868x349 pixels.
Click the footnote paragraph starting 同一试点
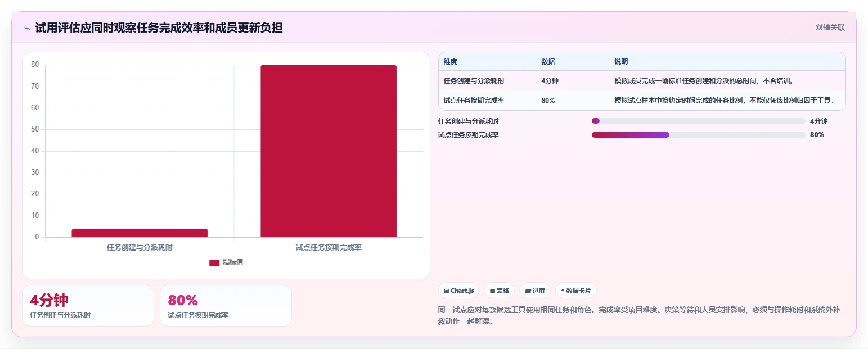click(638, 316)
